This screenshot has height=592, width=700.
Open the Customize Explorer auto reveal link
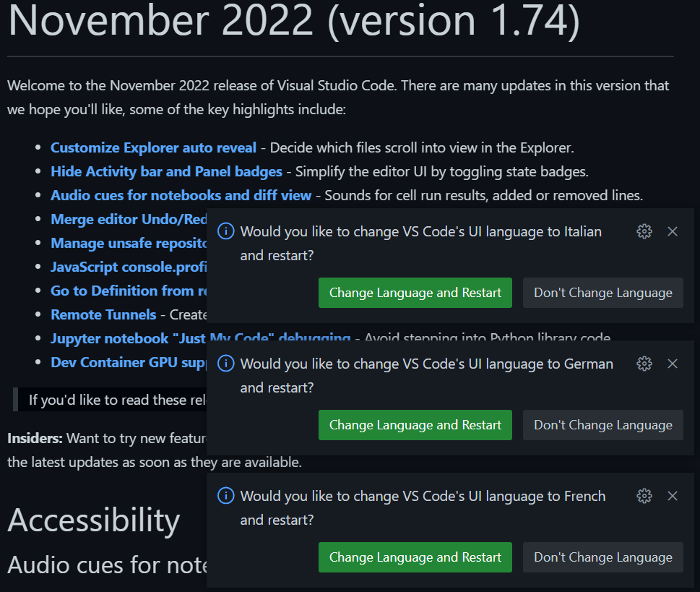153,147
